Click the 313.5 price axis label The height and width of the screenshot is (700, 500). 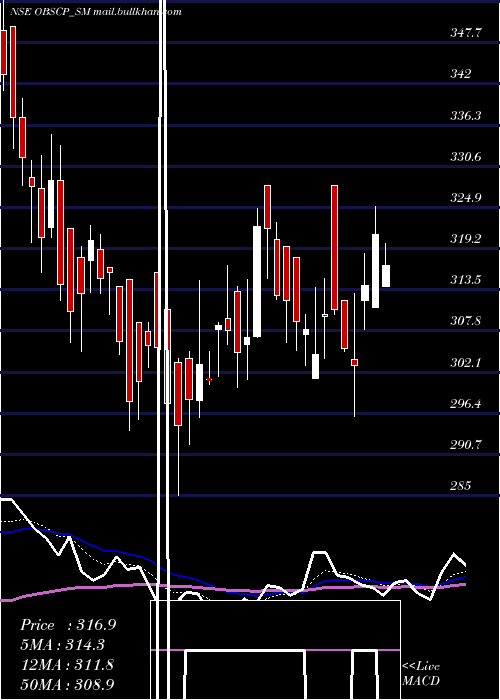[x=466, y=280]
